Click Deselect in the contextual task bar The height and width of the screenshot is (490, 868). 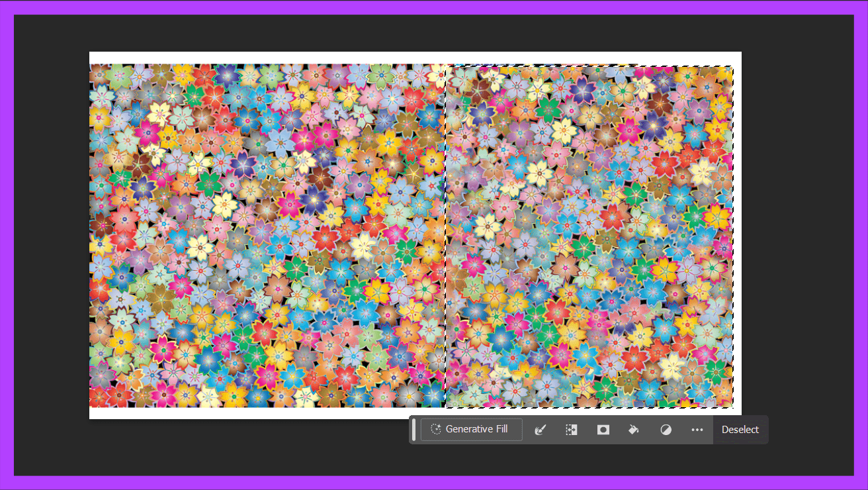click(740, 430)
